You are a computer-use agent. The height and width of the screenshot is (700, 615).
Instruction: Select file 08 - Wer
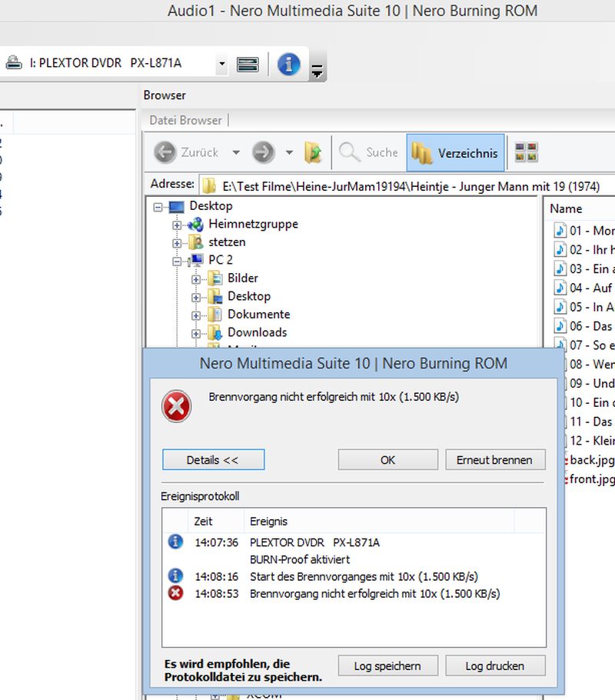coord(590,365)
